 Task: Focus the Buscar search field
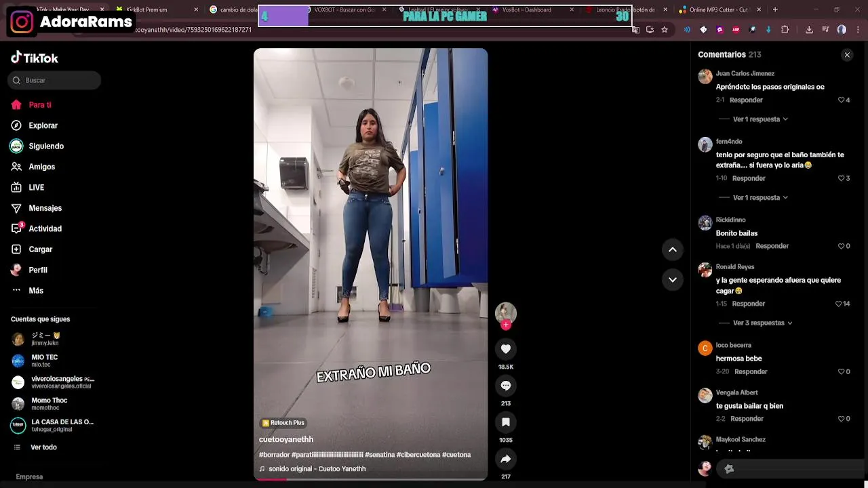point(54,80)
